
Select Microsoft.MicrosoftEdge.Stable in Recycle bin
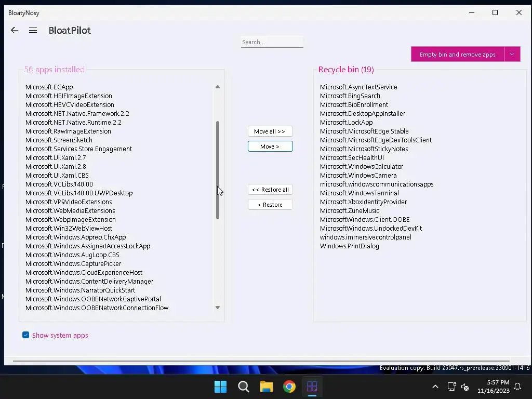(x=364, y=131)
